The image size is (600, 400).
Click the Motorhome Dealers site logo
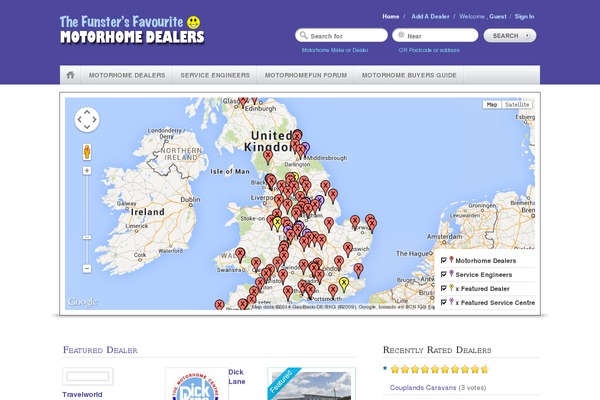coord(132,30)
